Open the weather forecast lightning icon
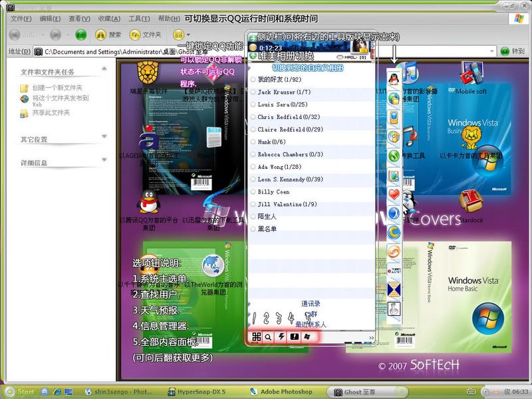The image size is (532, 399). coord(281,337)
